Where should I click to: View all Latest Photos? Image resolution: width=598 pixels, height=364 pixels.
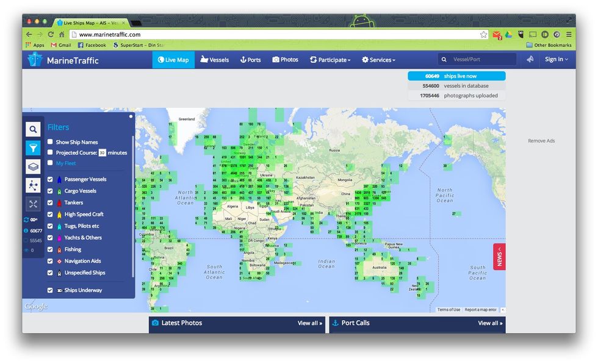pos(309,323)
